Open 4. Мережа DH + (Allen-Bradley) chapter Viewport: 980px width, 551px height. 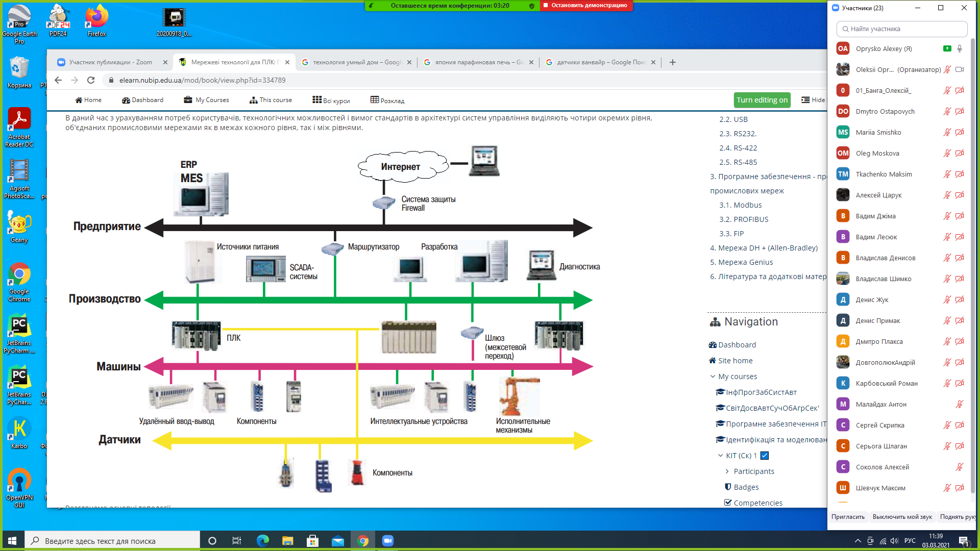coord(764,248)
